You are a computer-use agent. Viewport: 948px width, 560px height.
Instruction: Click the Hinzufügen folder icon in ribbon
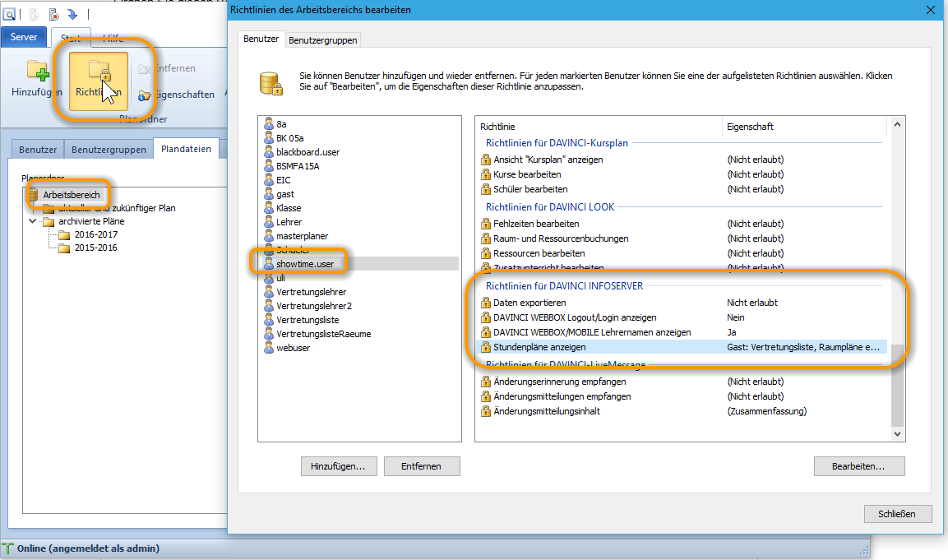pos(38,70)
